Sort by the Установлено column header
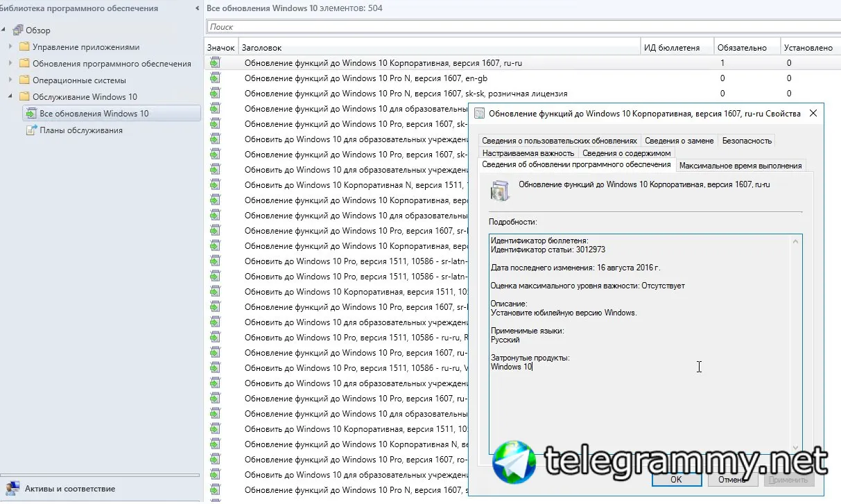 810,48
